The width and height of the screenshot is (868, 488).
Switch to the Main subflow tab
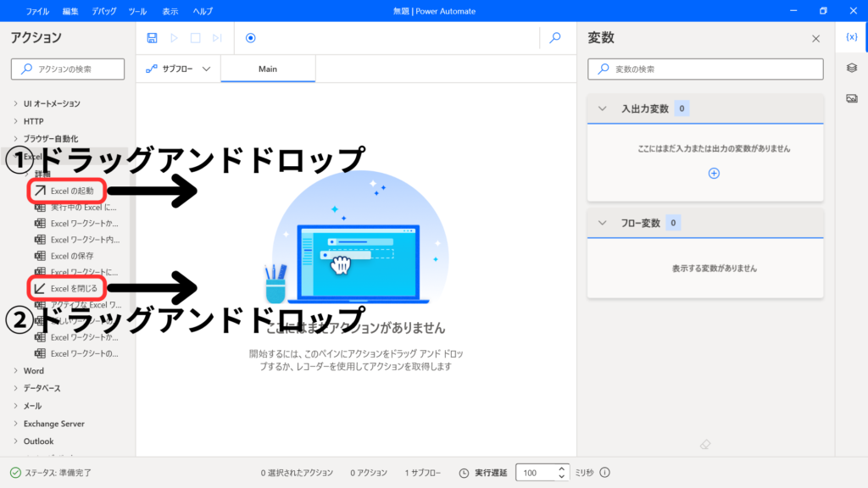click(268, 69)
